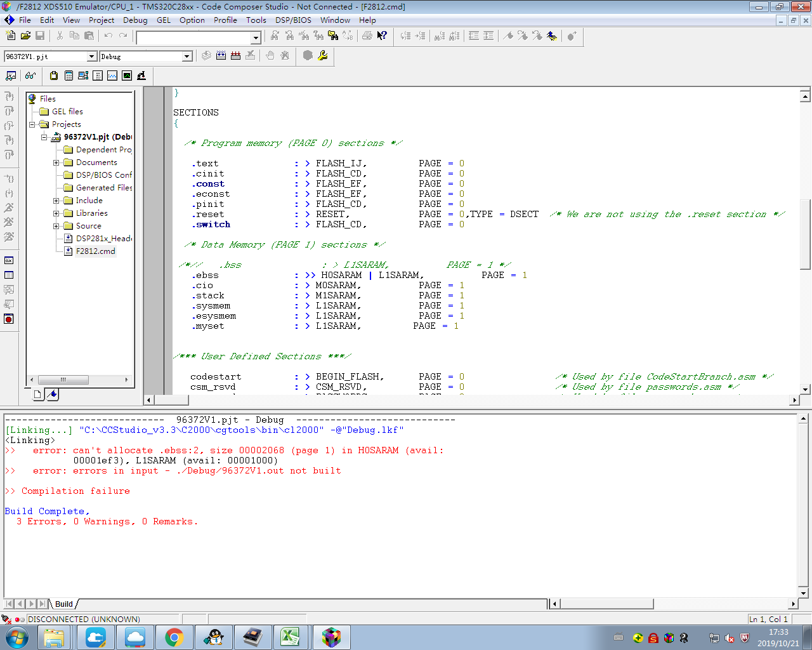The height and width of the screenshot is (650, 812).
Task: Click the project tree horizontal scrollbar
Action: click(x=79, y=380)
